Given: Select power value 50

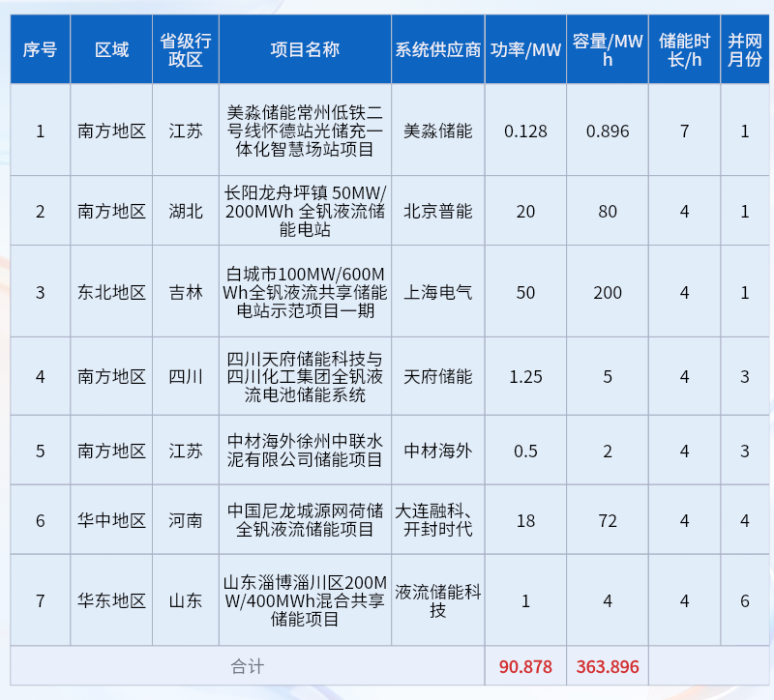Looking at the screenshot, I should (525, 292).
